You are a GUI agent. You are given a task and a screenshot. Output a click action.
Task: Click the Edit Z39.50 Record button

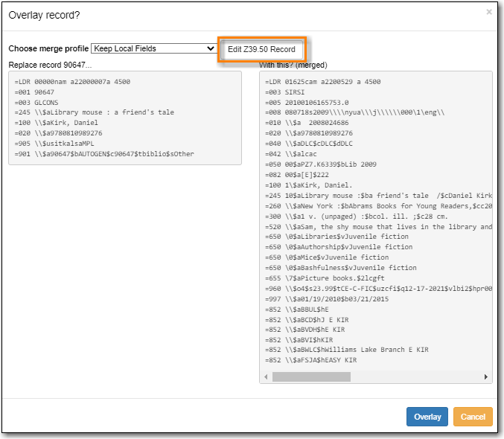[x=261, y=49]
